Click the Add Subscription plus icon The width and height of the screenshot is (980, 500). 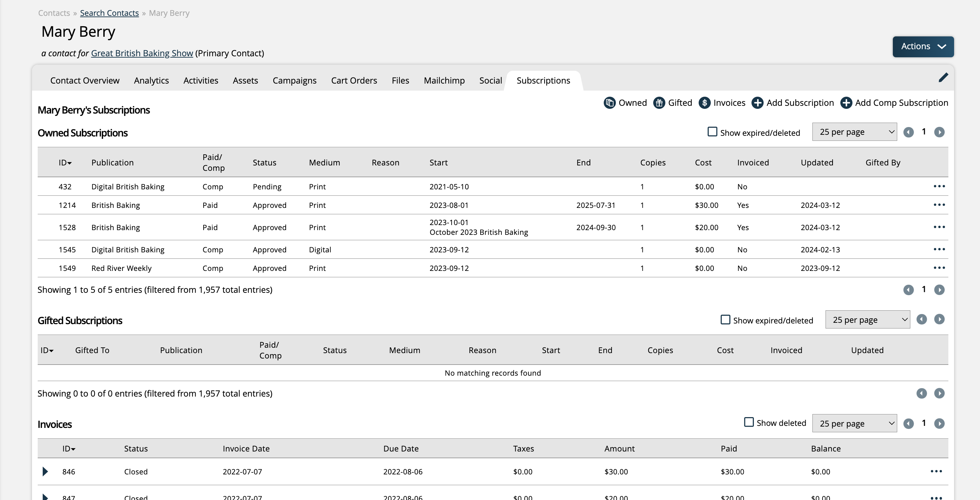tap(757, 103)
